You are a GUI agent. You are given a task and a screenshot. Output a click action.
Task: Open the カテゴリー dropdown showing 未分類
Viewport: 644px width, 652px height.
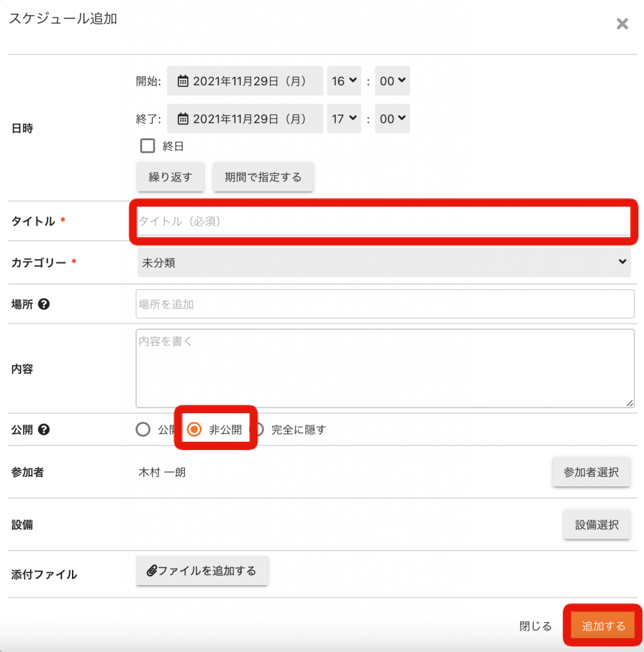383,262
